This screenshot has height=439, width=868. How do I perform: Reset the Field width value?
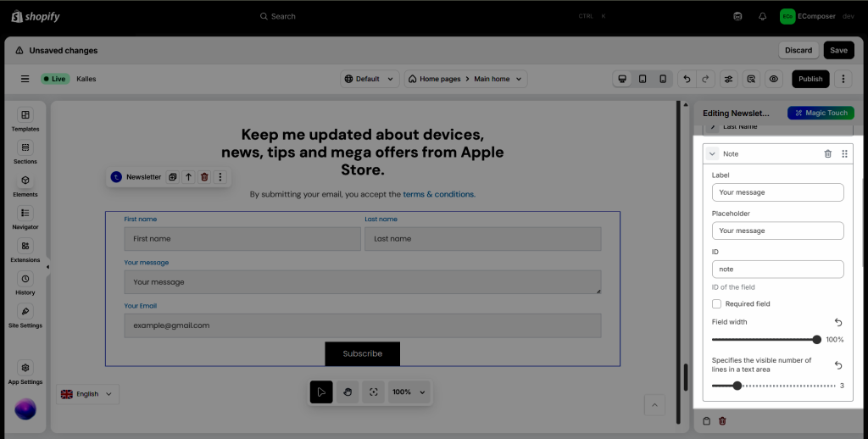coord(838,322)
